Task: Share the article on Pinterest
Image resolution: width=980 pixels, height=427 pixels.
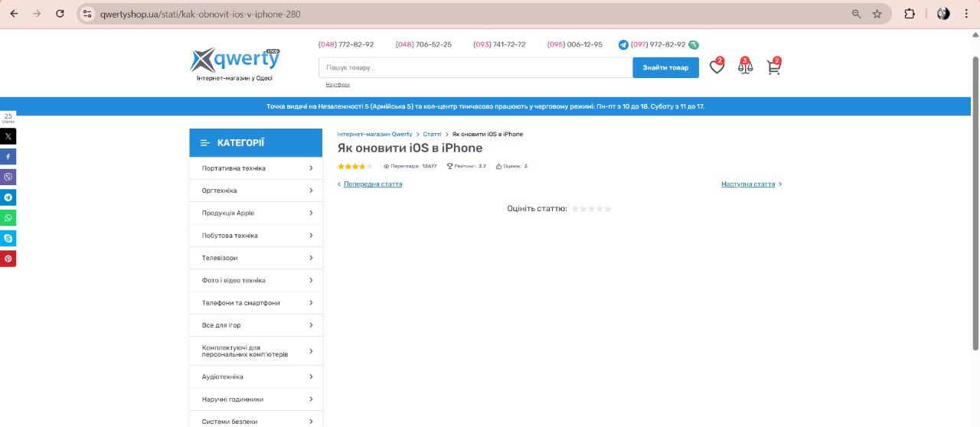Action: click(8, 259)
